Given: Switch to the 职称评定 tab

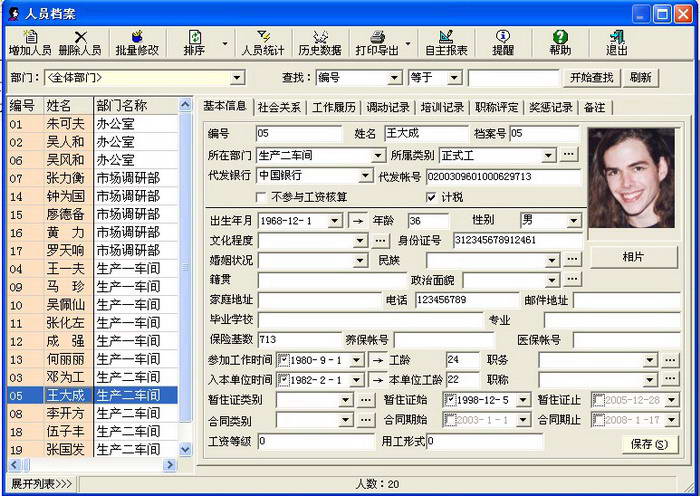Looking at the screenshot, I should pyautogui.click(x=496, y=107).
